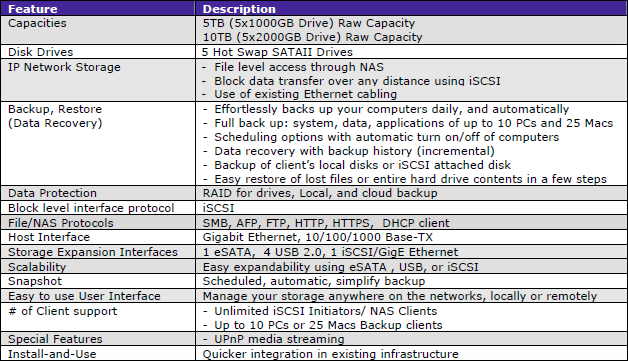Click the Backup, Restore feature label
628x361 pixels.
click(x=55, y=109)
